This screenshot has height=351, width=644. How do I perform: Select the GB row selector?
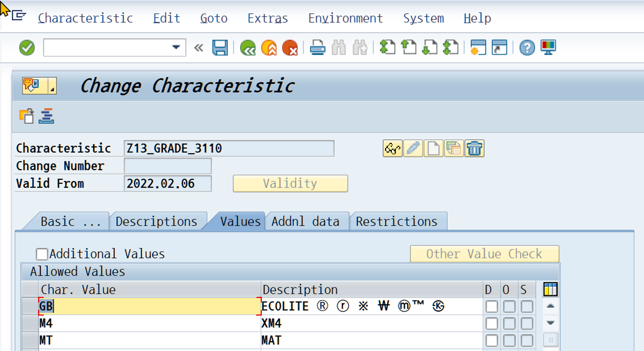coord(30,306)
